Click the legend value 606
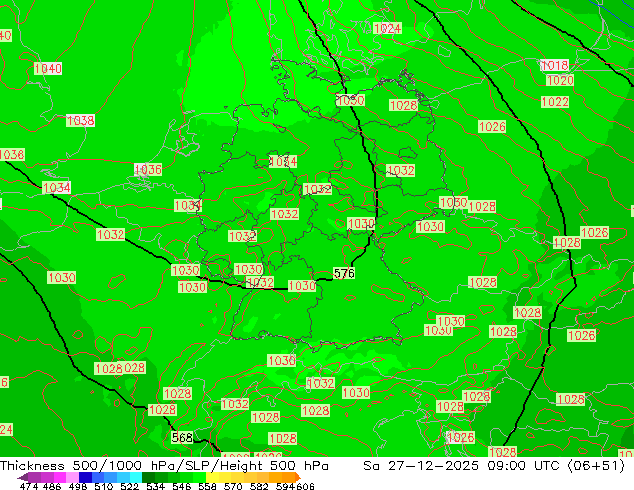Image resolution: width=634 pixels, height=490 pixels. pyautogui.click(x=304, y=486)
